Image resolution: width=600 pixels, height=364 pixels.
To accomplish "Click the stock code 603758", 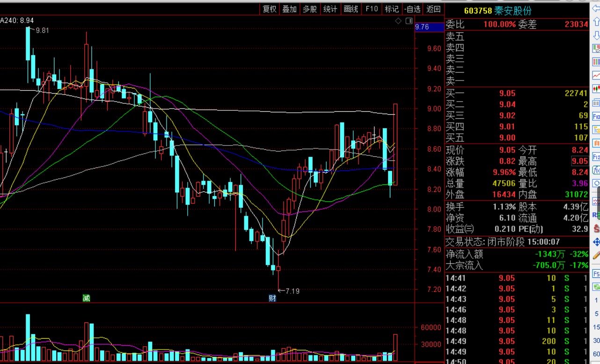I will 478,11.
